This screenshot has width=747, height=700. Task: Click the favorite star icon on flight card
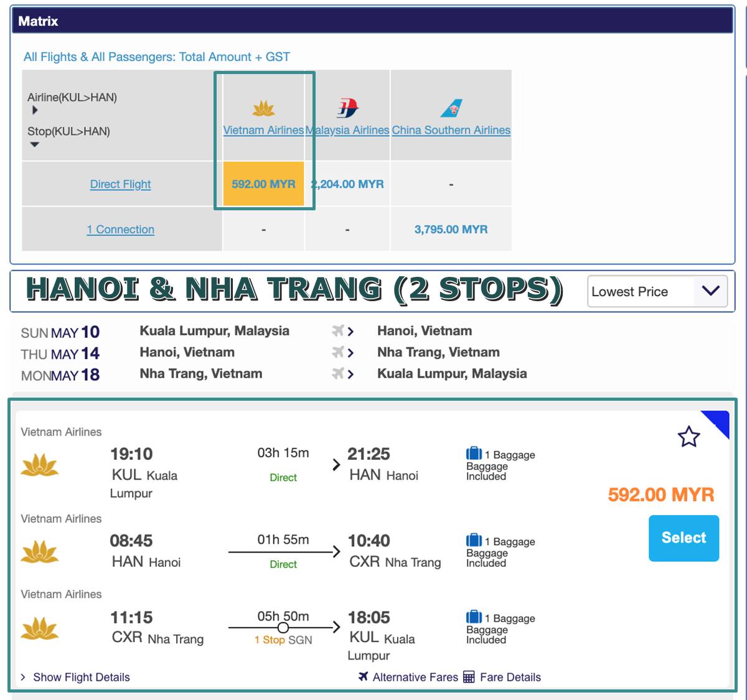coord(688,436)
